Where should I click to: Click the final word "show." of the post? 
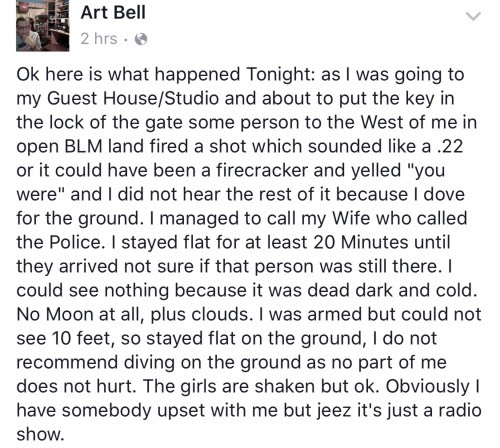point(40,435)
